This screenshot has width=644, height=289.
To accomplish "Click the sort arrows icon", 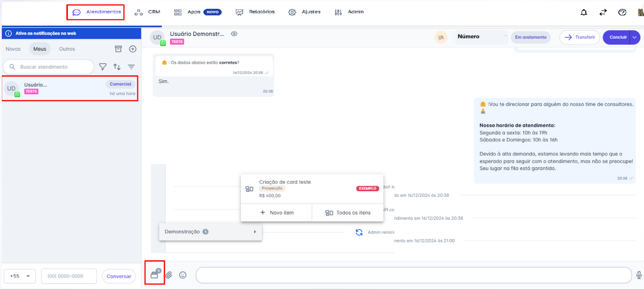I will pos(117,67).
